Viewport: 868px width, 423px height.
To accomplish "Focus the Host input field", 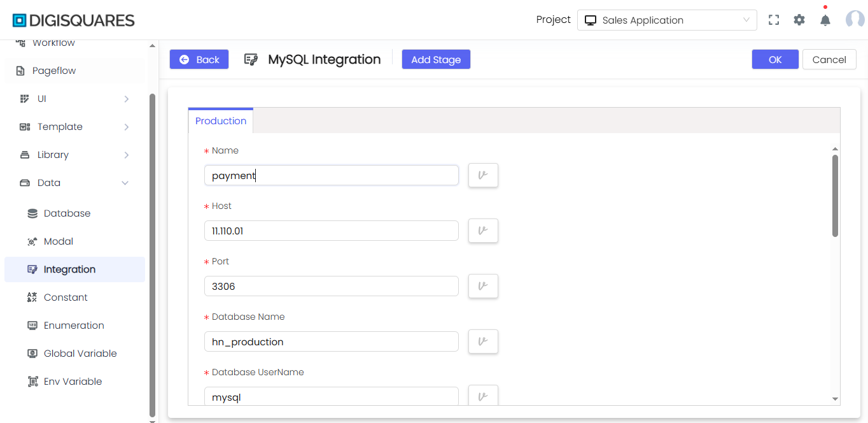I will pyautogui.click(x=332, y=231).
